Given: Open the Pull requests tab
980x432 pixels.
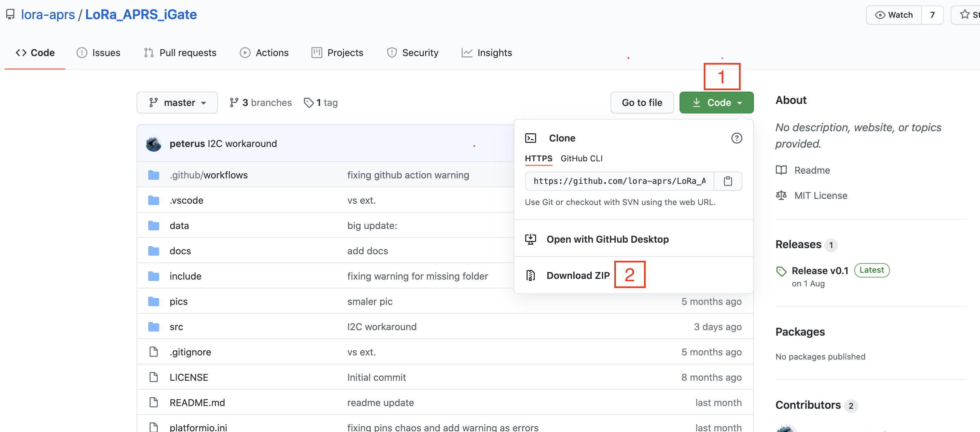Looking at the screenshot, I should click(180, 53).
